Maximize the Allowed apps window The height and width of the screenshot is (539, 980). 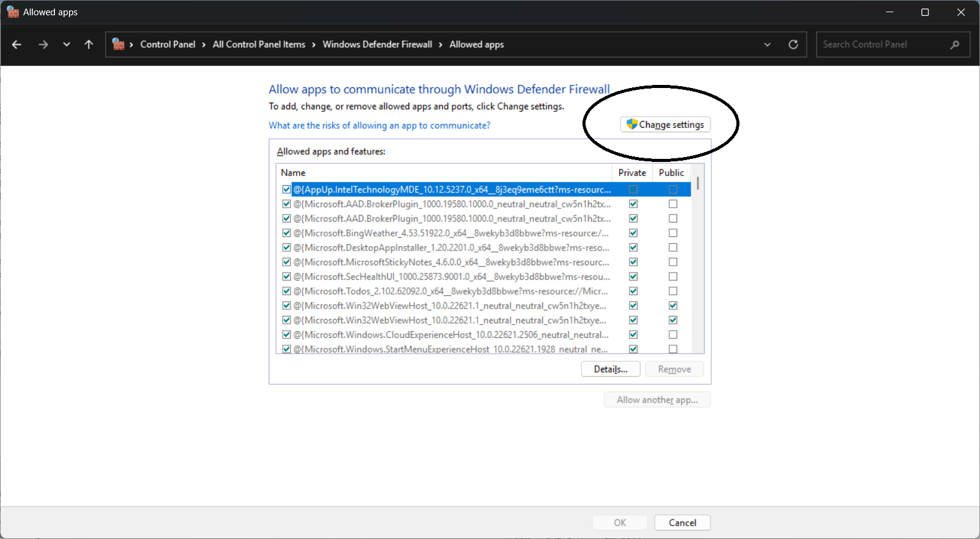click(x=925, y=12)
